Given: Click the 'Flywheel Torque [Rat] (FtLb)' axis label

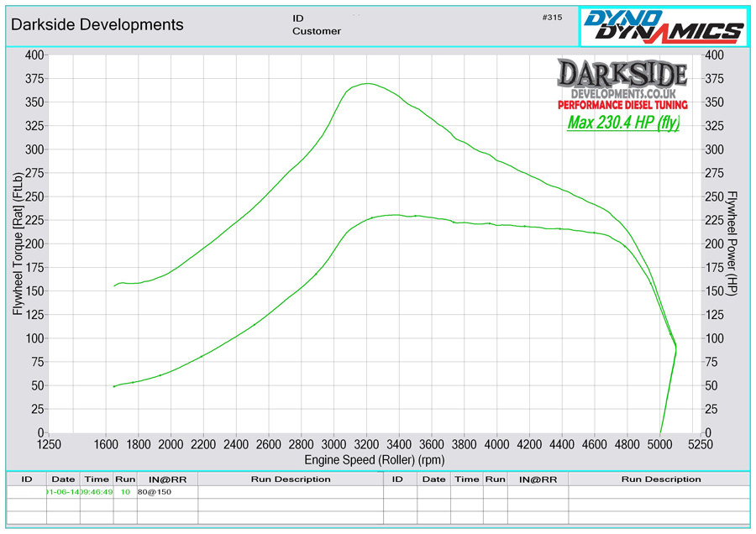Looking at the screenshot, I should pos(18,243).
